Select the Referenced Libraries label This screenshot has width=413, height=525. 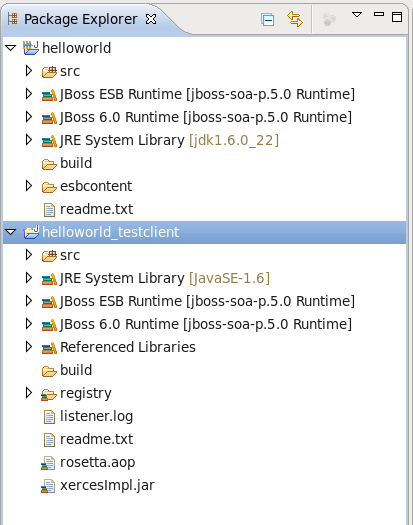tap(128, 347)
